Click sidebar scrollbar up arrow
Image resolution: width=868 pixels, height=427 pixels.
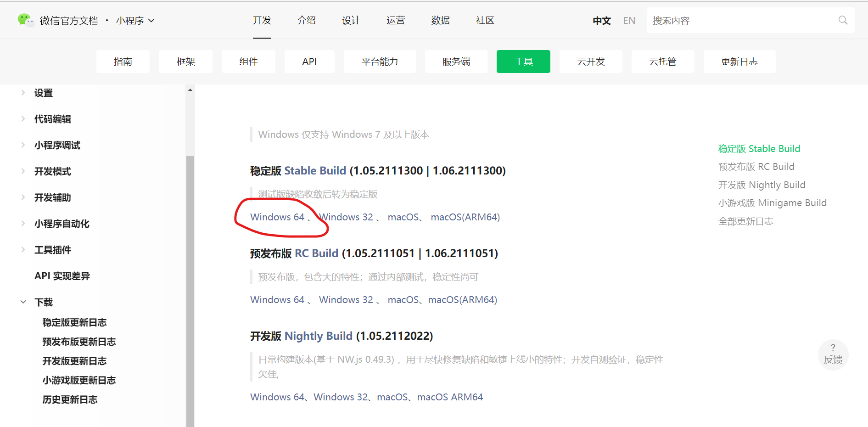pos(190,90)
